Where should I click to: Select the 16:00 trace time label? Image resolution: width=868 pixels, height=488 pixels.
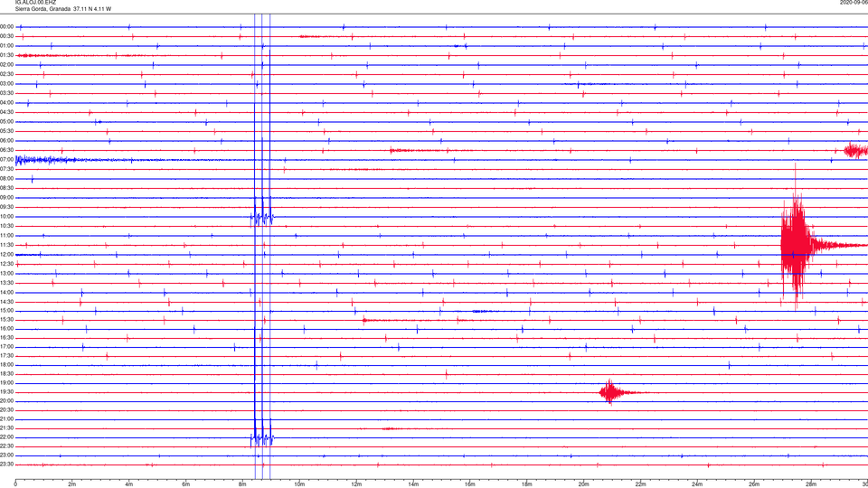(6, 328)
